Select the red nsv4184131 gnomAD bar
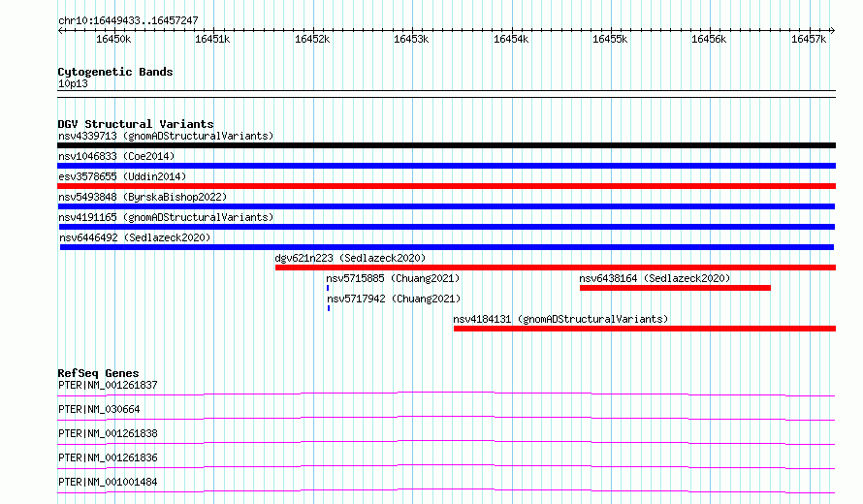This screenshot has width=863, height=504. [645, 329]
